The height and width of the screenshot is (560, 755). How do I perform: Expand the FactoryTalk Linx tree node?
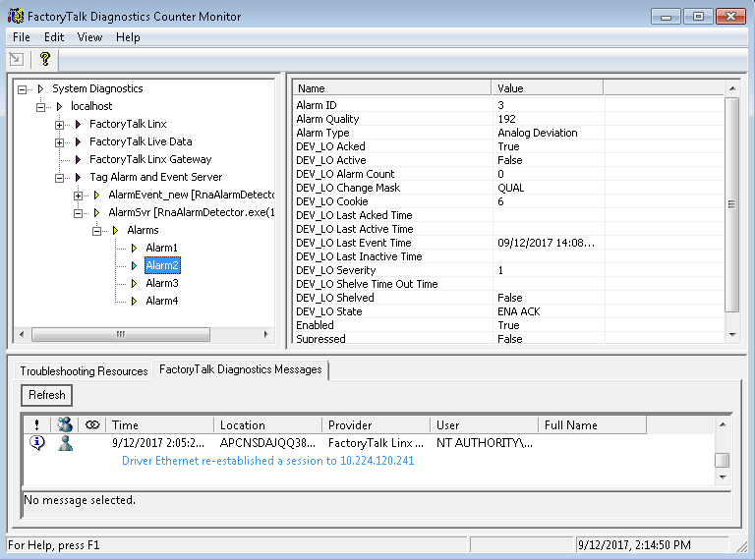tap(60, 124)
